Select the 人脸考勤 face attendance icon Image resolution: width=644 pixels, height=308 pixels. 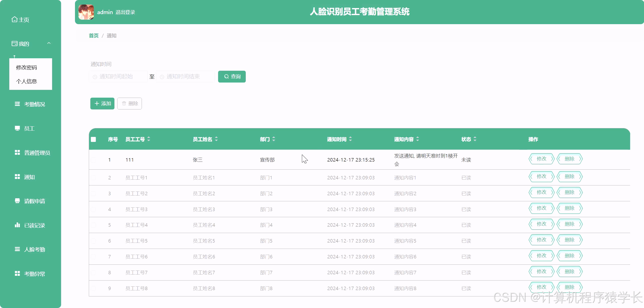[17, 249]
